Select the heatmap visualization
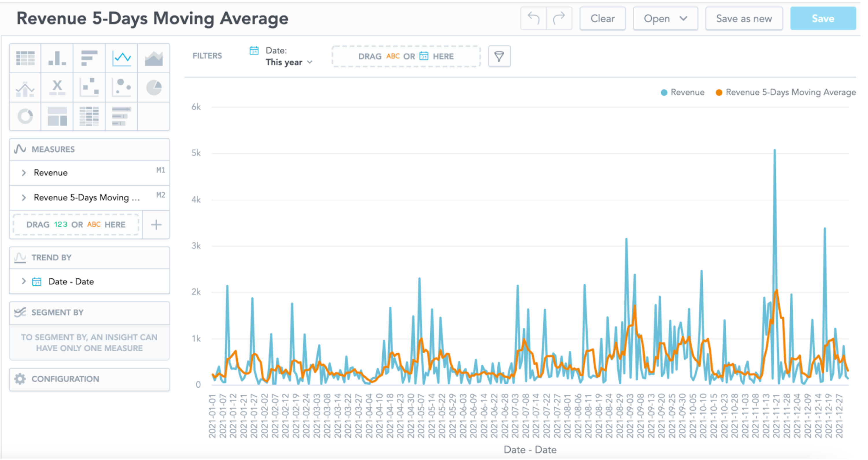868x460 pixels. [x=89, y=116]
